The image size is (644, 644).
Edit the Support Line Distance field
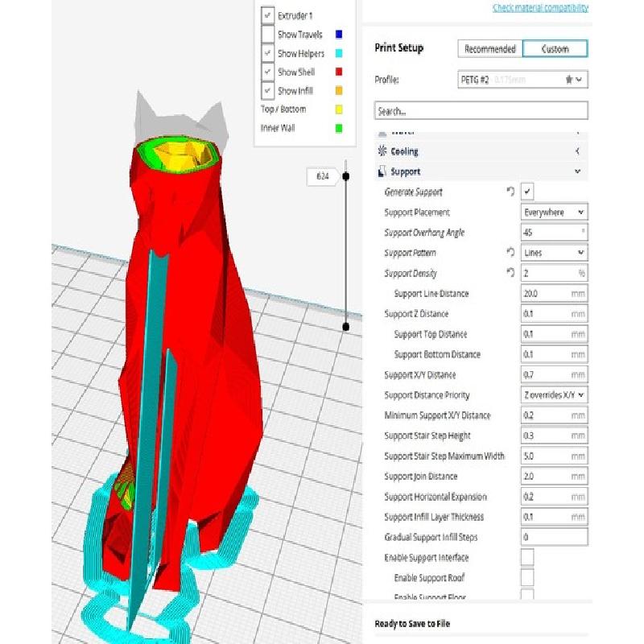(554, 293)
